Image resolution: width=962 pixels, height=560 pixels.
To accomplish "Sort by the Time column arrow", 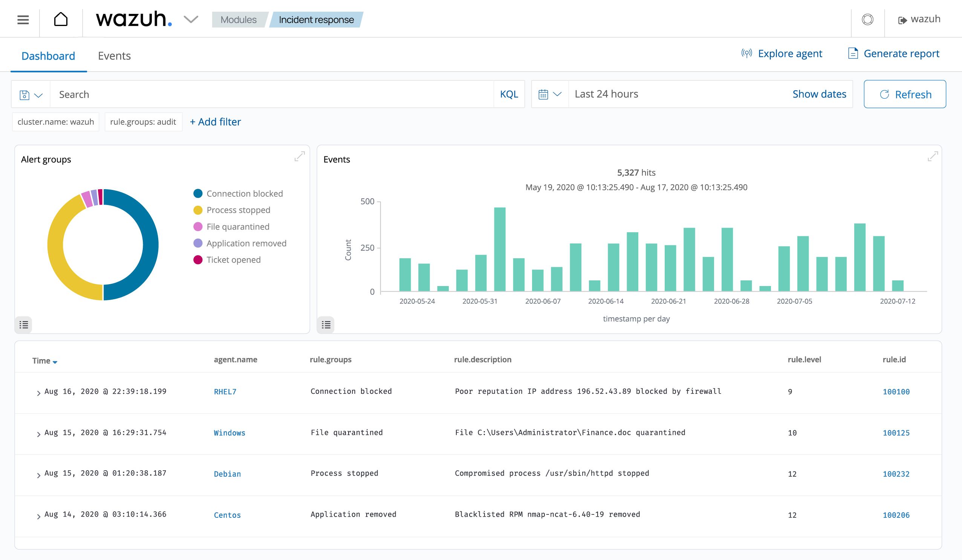I will tap(55, 362).
